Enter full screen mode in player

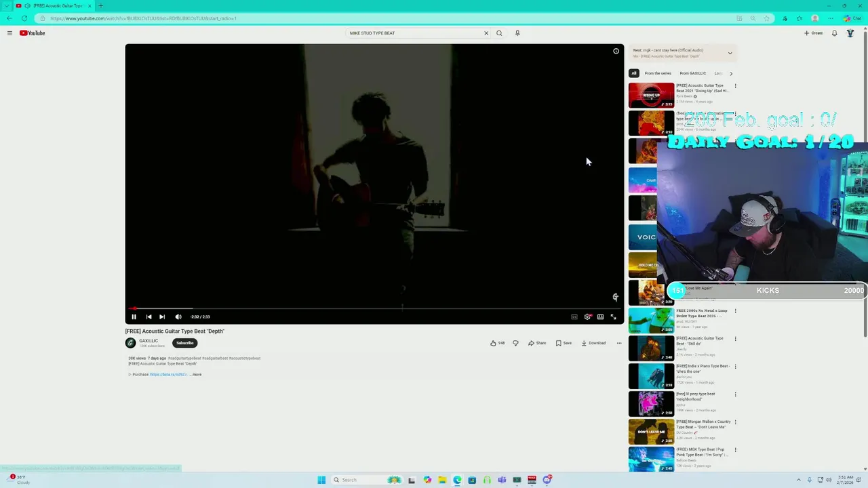614,317
